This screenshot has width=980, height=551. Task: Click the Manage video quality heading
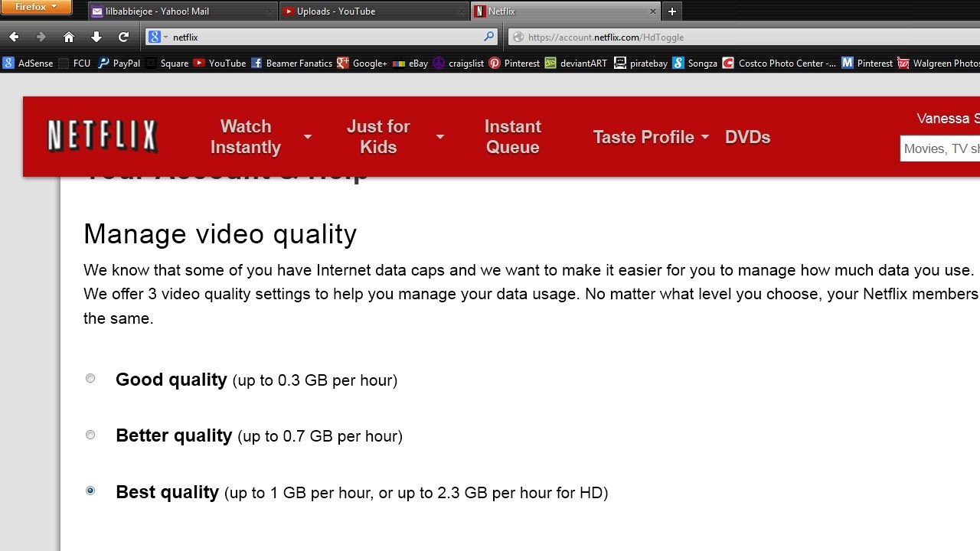point(220,233)
